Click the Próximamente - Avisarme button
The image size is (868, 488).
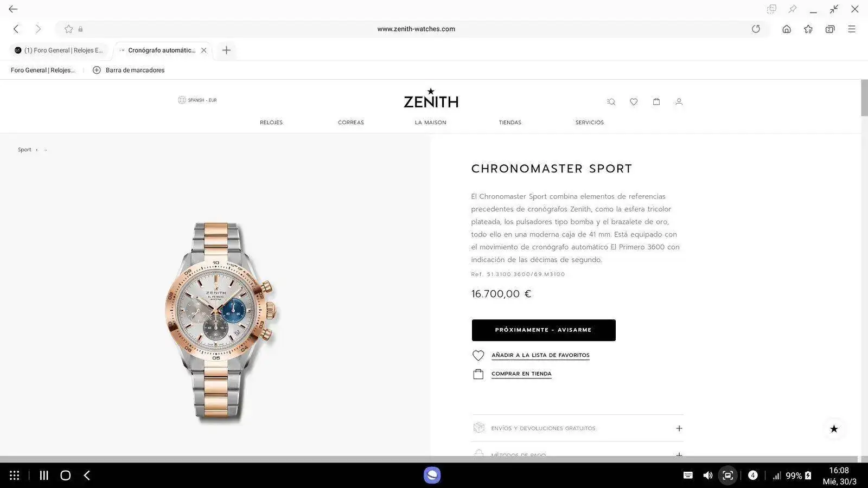[544, 330]
